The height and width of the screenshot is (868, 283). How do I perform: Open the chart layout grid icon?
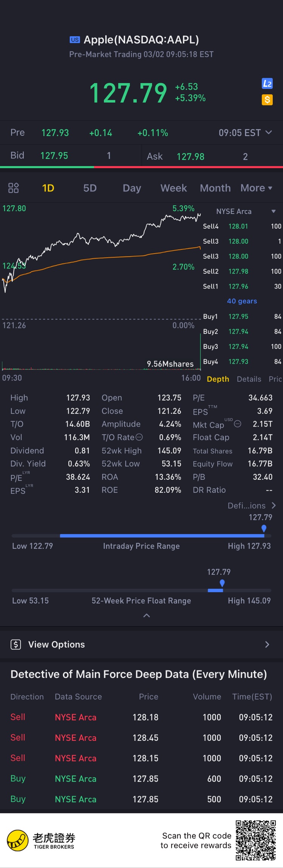coord(14,188)
